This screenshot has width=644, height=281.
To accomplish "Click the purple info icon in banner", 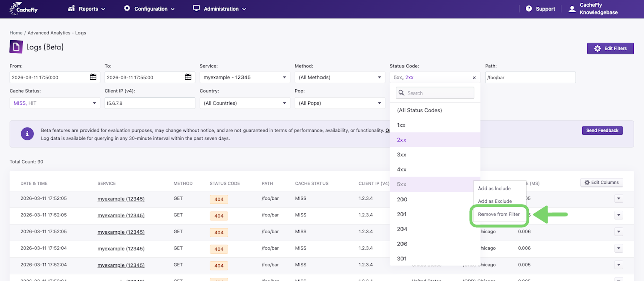I will (27, 134).
